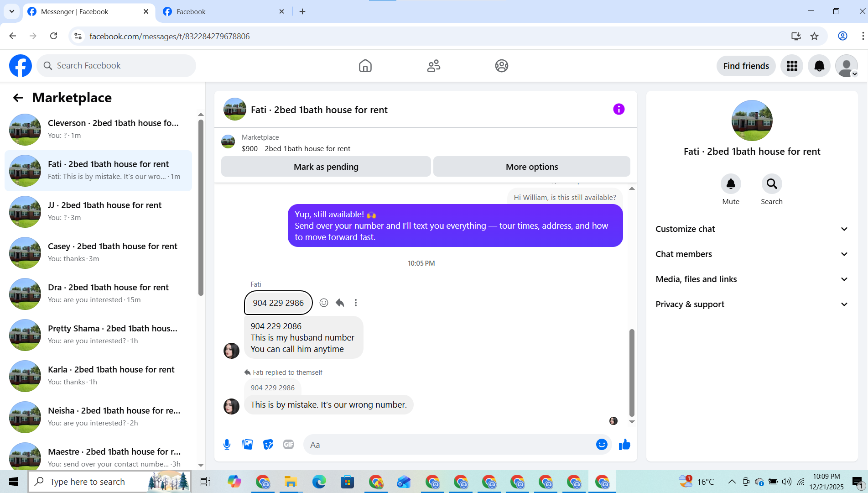Viewport: 868px width, 493px height.
Task: Expand Chat members section
Action: pyautogui.click(x=752, y=254)
